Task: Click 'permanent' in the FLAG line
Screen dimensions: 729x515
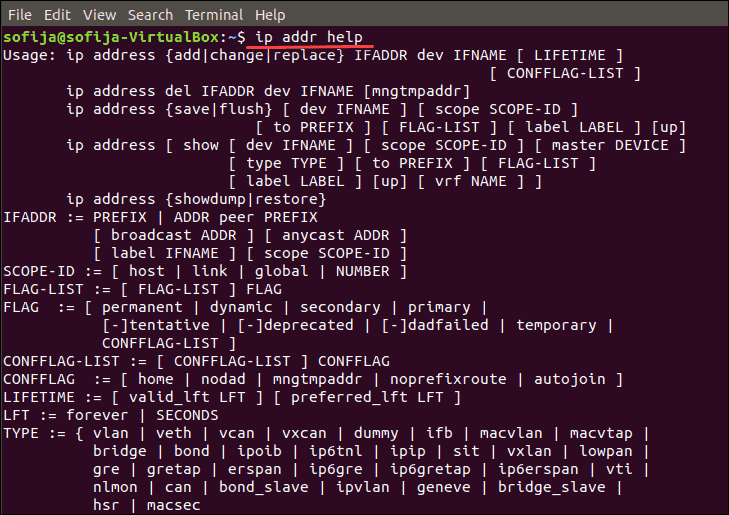Action: 142,308
